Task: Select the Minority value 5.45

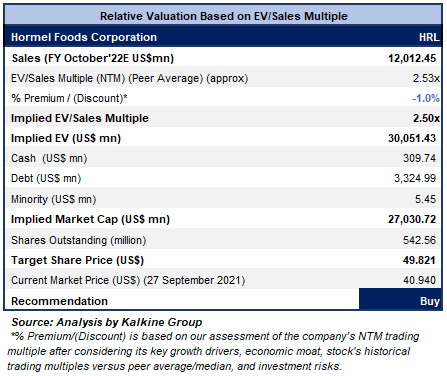Action: 425,199
